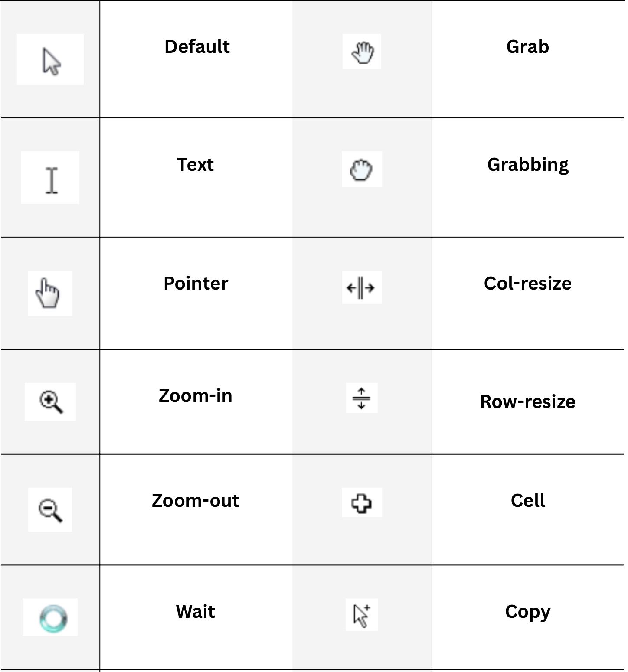Click the 'Pointer' label text

click(x=196, y=283)
